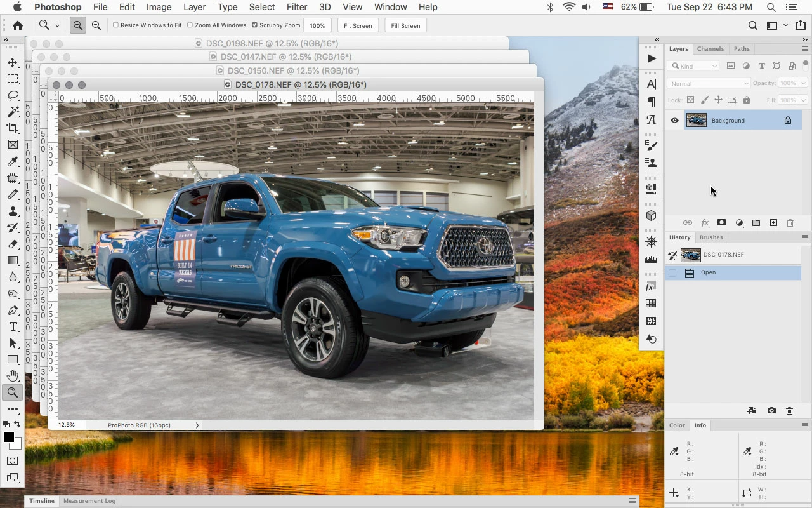Open the Kind layer filter dropdown
812x508 pixels.
point(694,66)
